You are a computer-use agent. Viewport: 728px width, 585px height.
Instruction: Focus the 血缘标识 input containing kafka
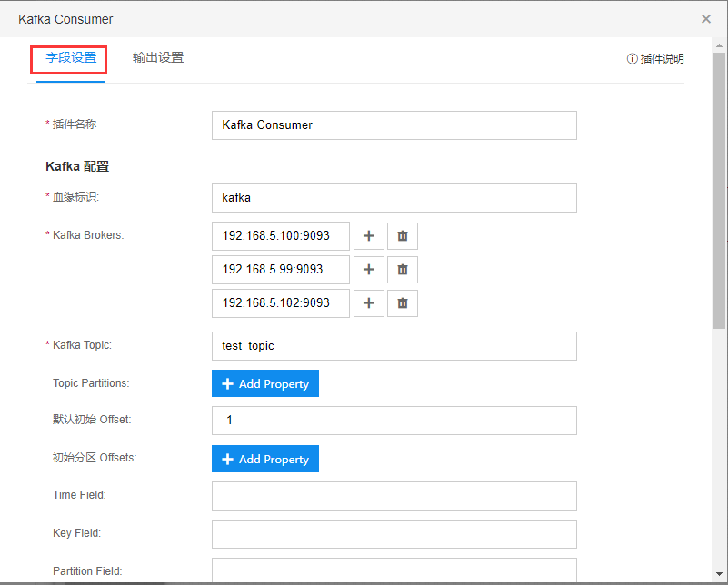[394, 198]
